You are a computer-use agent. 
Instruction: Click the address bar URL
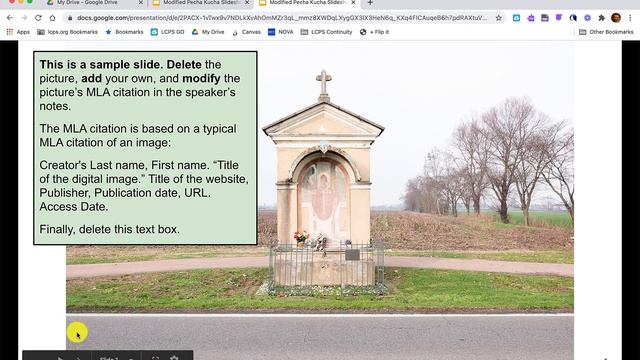click(x=282, y=18)
